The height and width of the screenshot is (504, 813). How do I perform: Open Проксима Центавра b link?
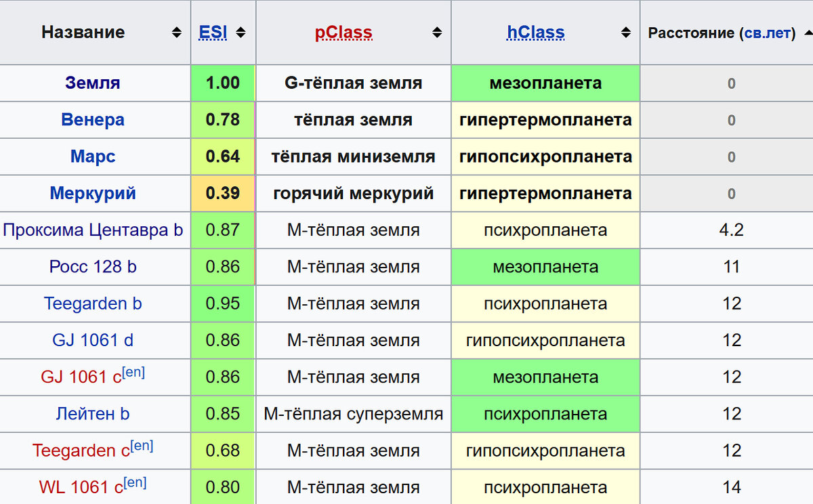click(93, 230)
